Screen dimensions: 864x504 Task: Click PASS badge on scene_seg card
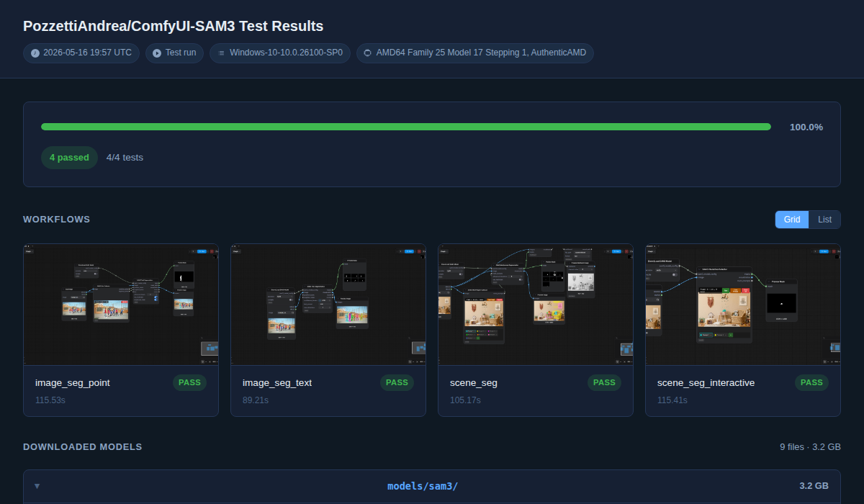[604, 383]
